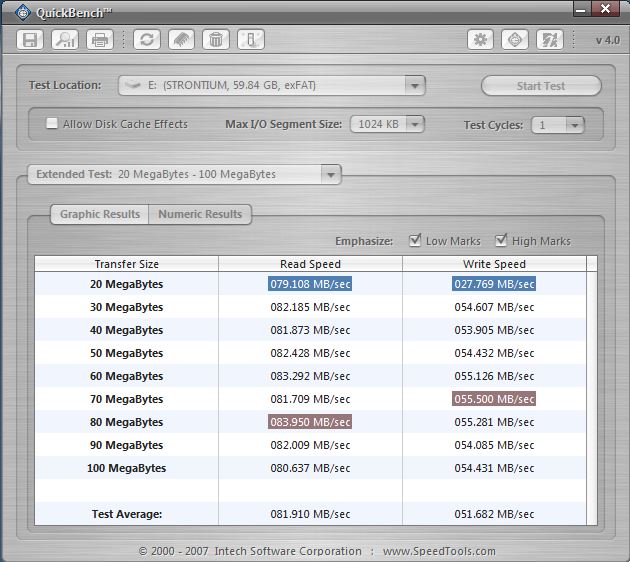The image size is (630, 562).
Task: Click the refresh arrows toolbar icon
Action: [148, 40]
